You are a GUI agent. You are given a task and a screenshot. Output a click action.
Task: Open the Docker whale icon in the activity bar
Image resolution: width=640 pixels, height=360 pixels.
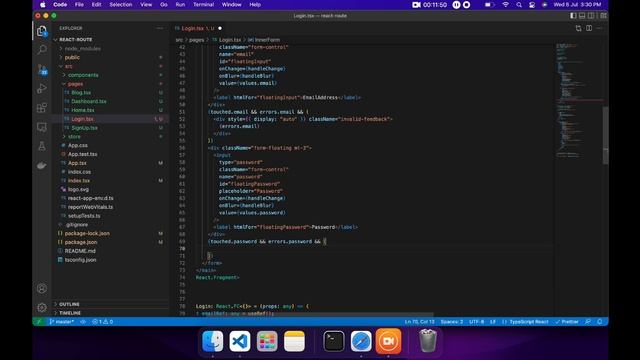[42, 165]
